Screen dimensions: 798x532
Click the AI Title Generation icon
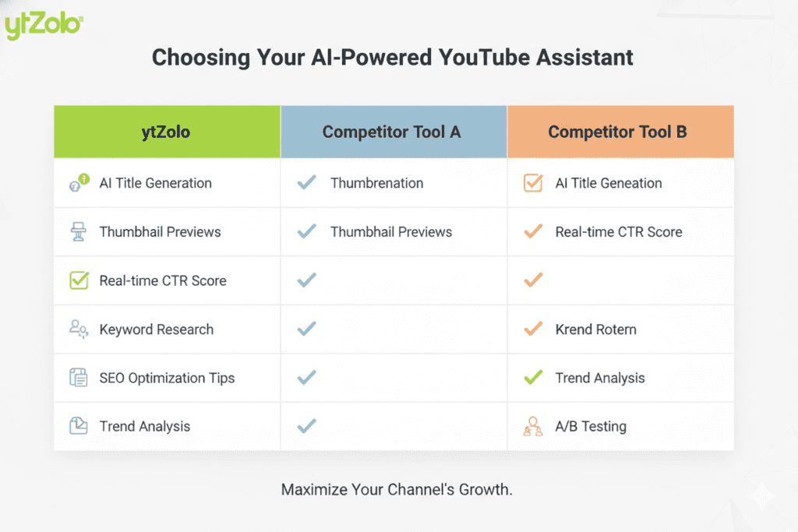(x=79, y=184)
